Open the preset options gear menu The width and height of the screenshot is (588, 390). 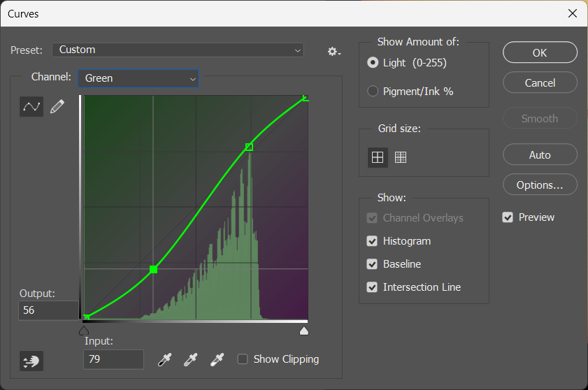(334, 51)
